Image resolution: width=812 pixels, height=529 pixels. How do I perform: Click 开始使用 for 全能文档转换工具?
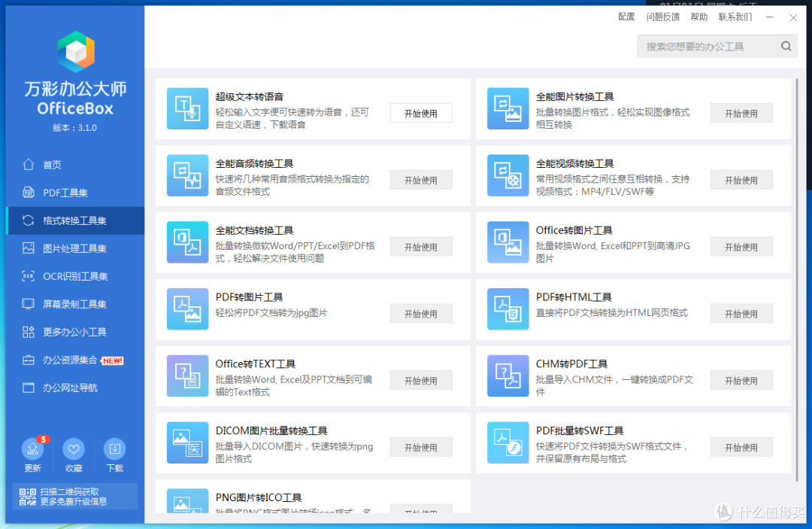point(420,246)
